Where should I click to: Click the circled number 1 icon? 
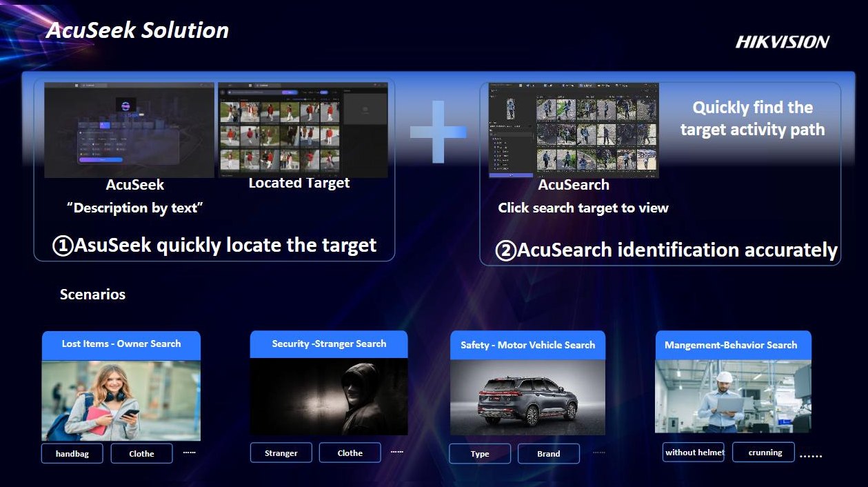(63, 246)
